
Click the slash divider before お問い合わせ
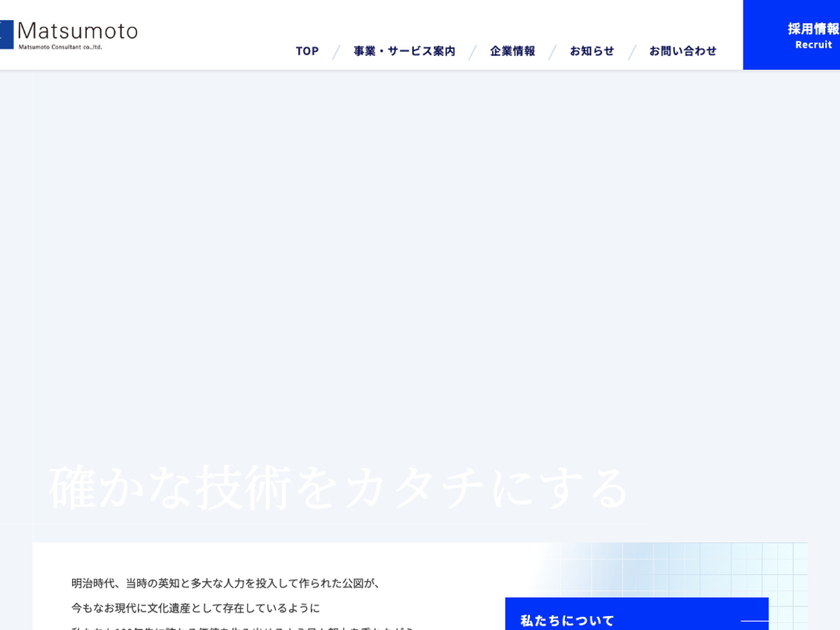(632, 52)
